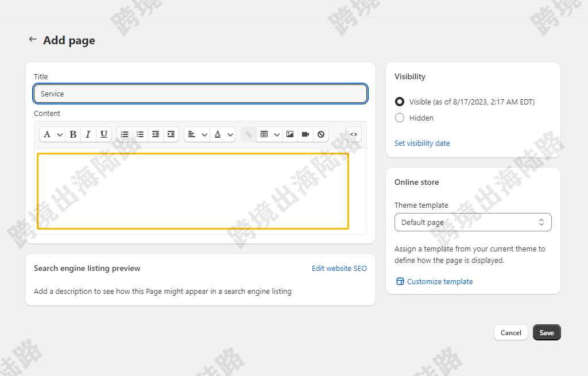The width and height of the screenshot is (588, 376).
Task: Insert an image into content
Action: (290, 134)
